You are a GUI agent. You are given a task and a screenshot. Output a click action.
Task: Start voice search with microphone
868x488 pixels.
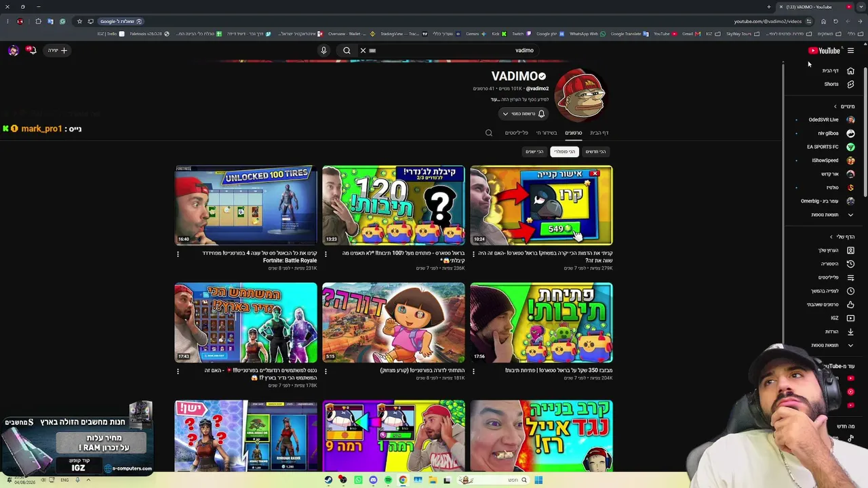(323, 50)
